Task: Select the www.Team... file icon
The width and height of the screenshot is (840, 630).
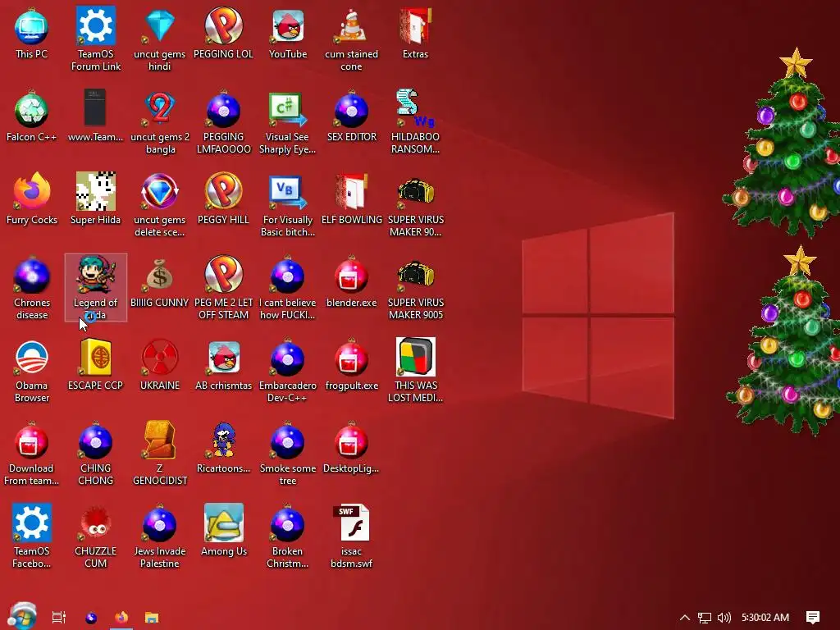Action: (95, 116)
